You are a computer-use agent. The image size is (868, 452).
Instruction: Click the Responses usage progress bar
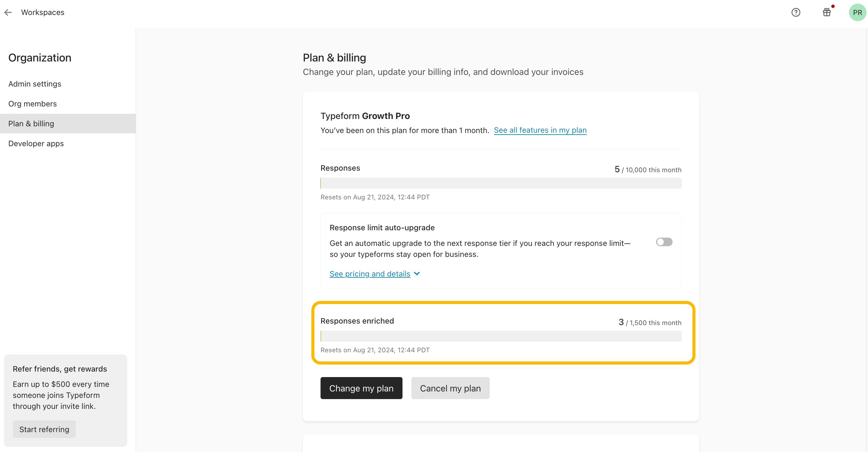pos(501,183)
